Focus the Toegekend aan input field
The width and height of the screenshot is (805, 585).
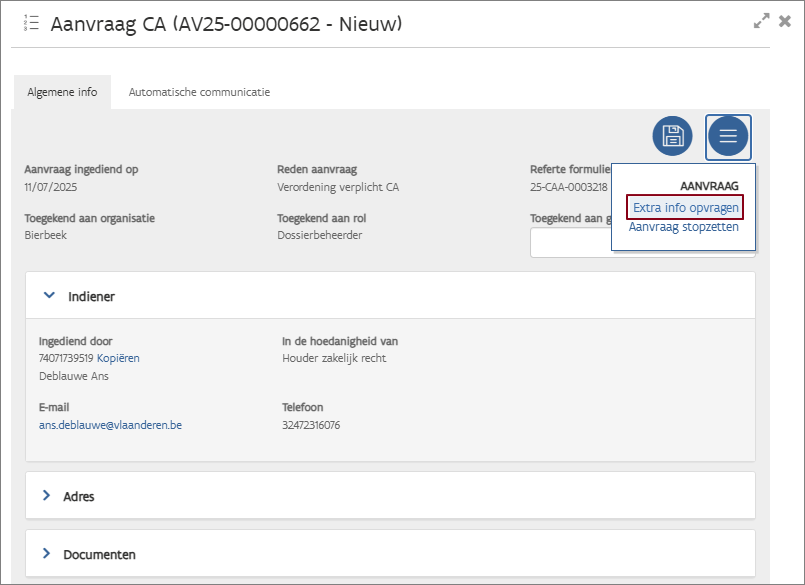click(570, 243)
